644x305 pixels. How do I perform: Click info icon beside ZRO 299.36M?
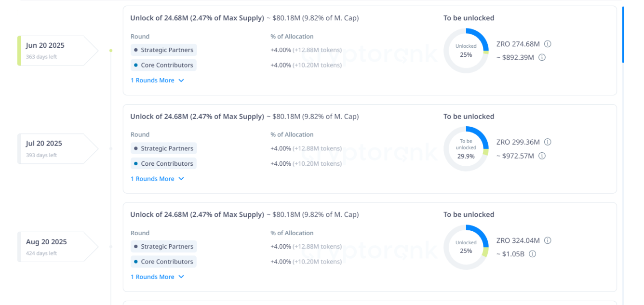pyautogui.click(x=548, y=142)
